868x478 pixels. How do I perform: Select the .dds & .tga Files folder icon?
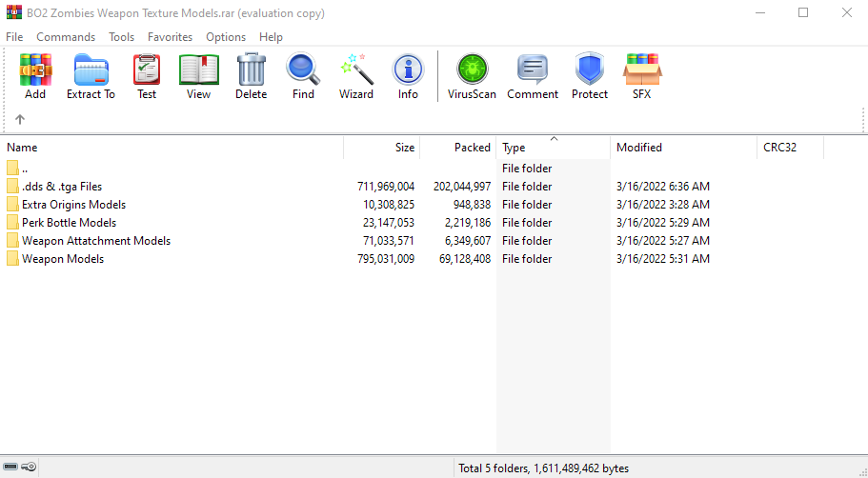(12, 186)
